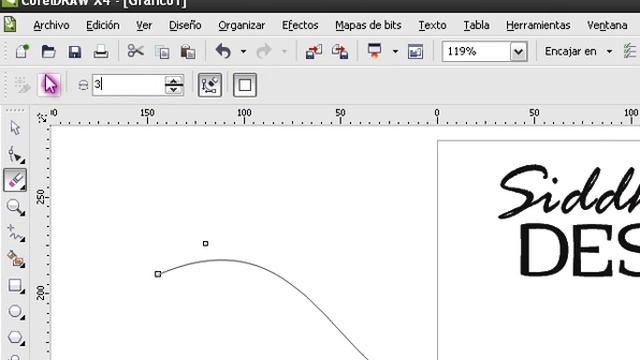The image size is (640, 360).
Task: Open the Diseño menu
Action: click(x=185, y=25)
